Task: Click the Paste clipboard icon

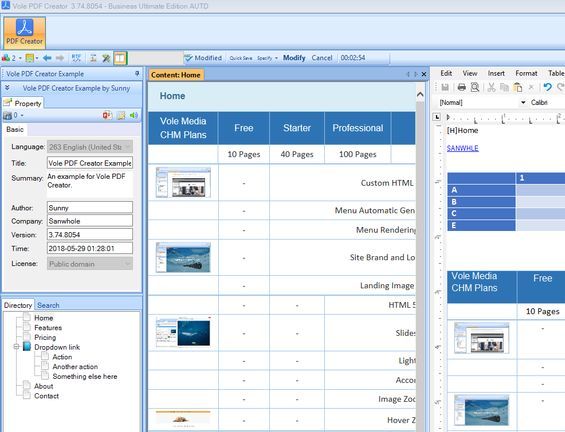Action: coord(518,87)
